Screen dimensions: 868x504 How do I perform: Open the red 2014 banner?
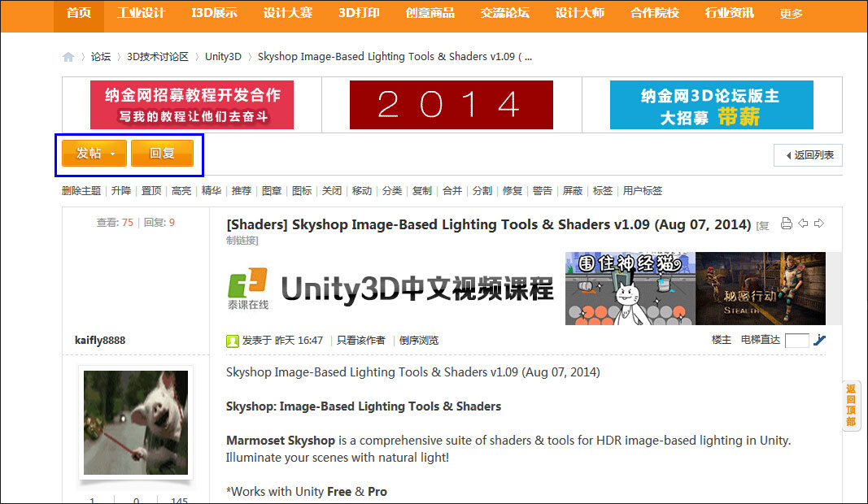point(451,105)
